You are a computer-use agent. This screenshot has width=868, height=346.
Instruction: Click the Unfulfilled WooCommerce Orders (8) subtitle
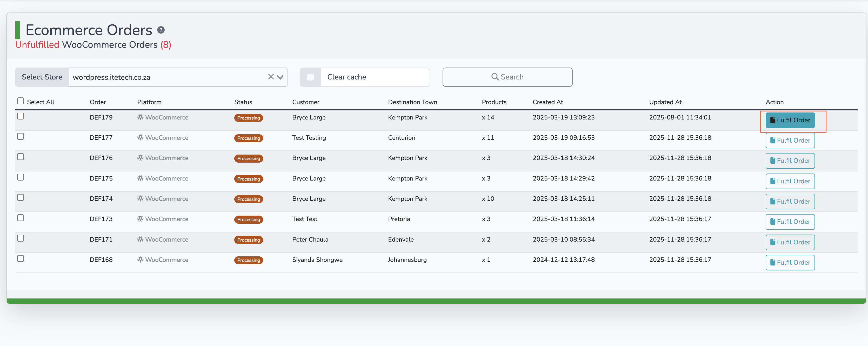[x=93, y=44]
